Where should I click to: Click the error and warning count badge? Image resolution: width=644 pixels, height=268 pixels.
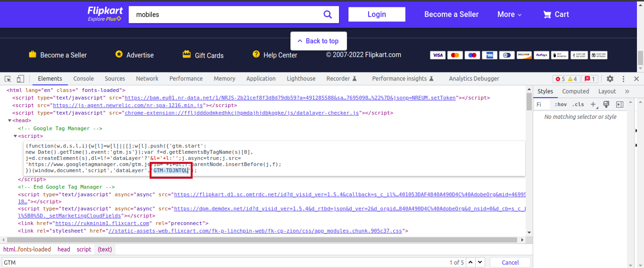(x=566, y=79)
